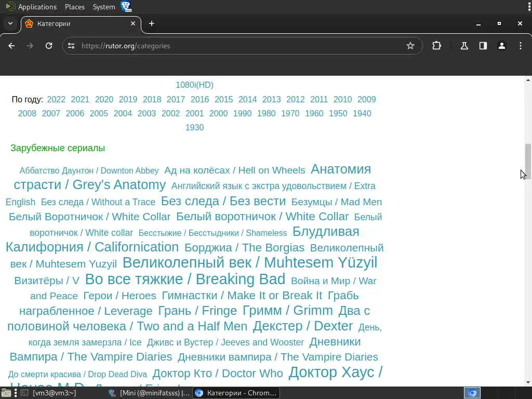
Task: Click the forward navigation arrow
Action: point(30,46)
